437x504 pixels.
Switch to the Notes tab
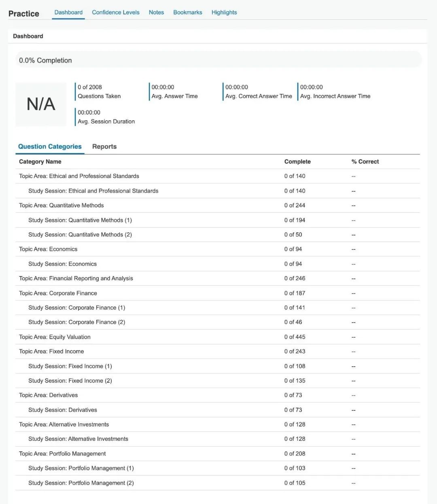coord(156,13)
